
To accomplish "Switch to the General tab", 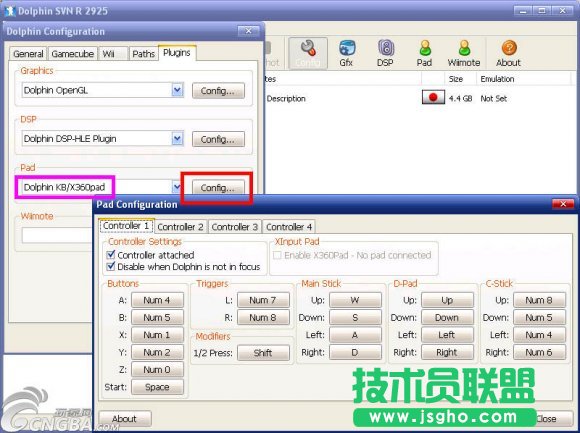I will (x=28, y=54).
